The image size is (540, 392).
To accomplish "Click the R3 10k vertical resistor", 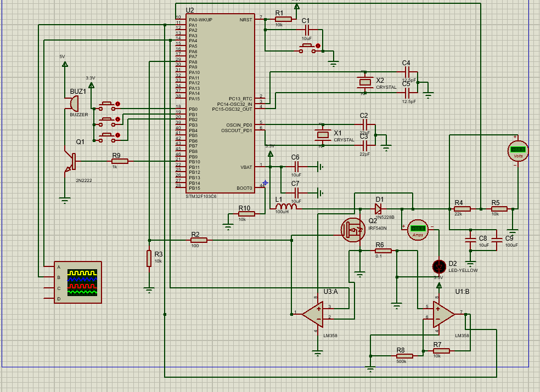I will tap(149, 258).
